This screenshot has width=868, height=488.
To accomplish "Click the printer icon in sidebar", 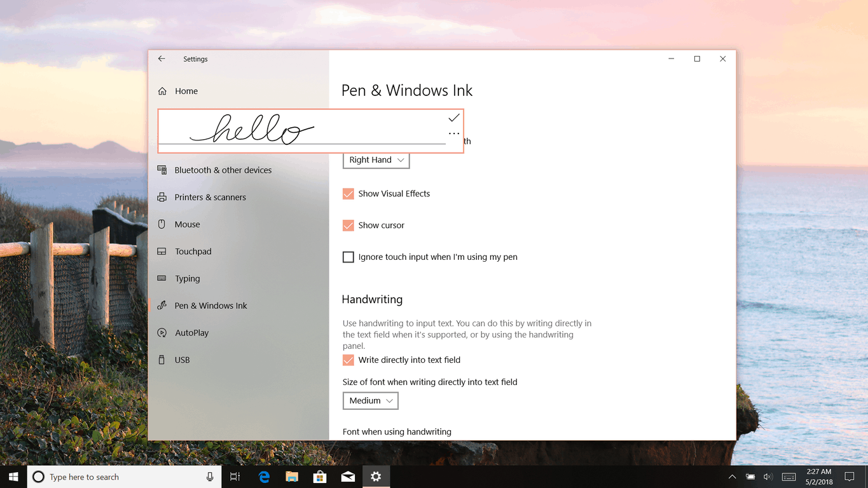I will [162, 197].
